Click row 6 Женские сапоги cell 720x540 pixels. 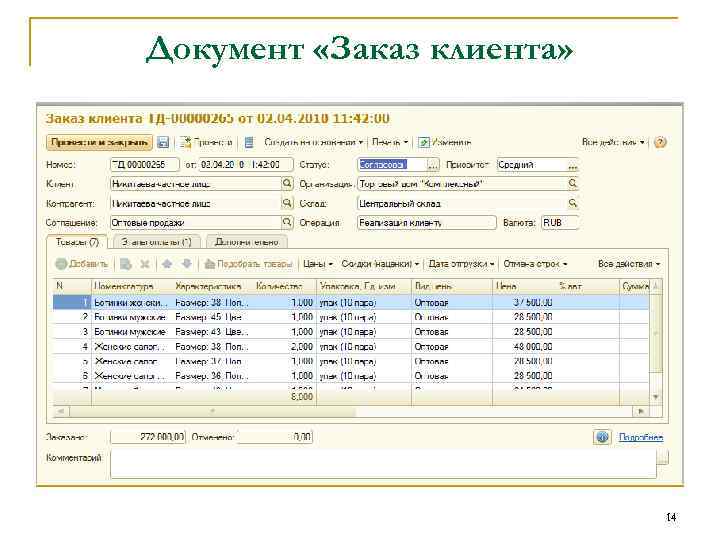130,376
